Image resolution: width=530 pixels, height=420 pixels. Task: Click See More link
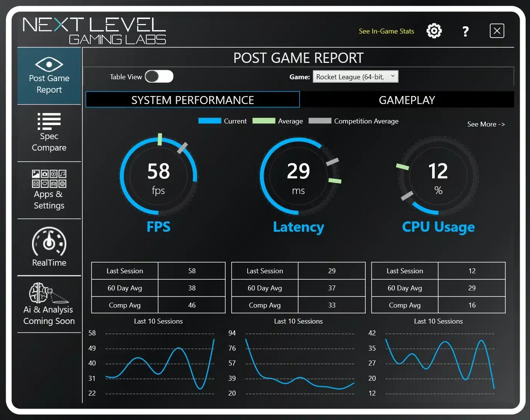486,124
